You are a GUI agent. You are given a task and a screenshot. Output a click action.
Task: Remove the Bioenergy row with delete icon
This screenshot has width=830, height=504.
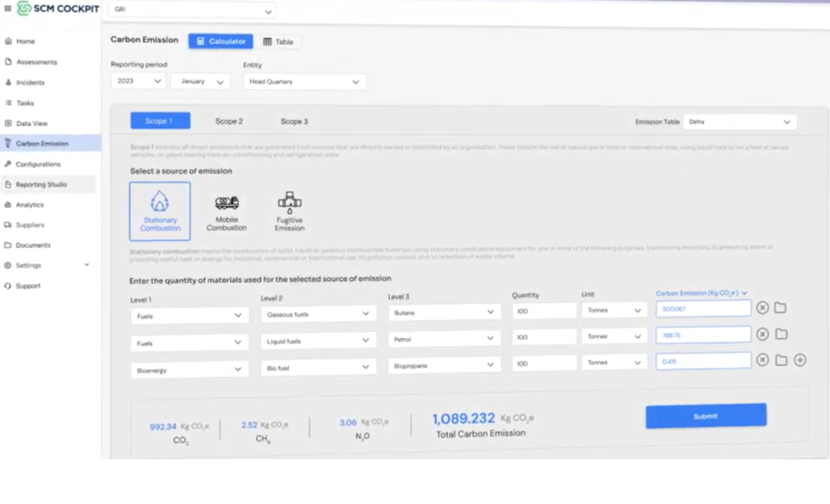[762, 360]
